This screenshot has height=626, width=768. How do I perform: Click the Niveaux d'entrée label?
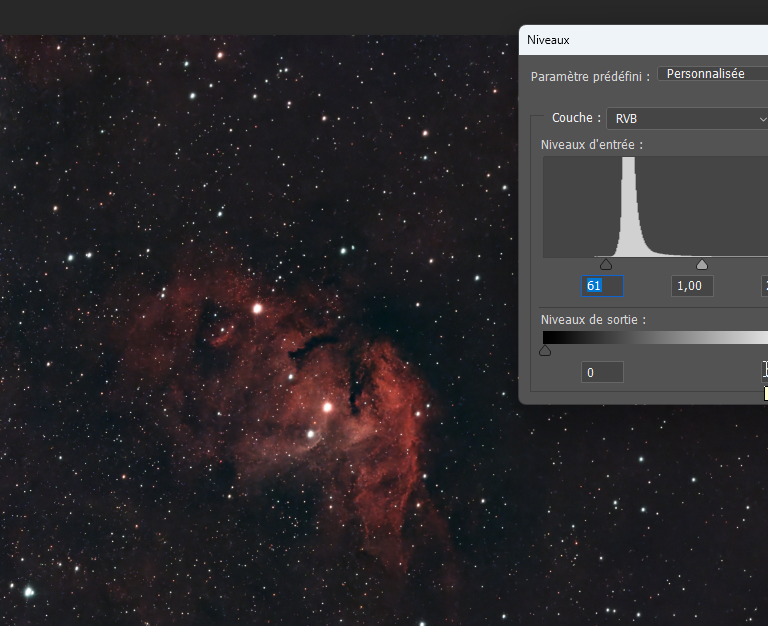click(x=592, y=145)
